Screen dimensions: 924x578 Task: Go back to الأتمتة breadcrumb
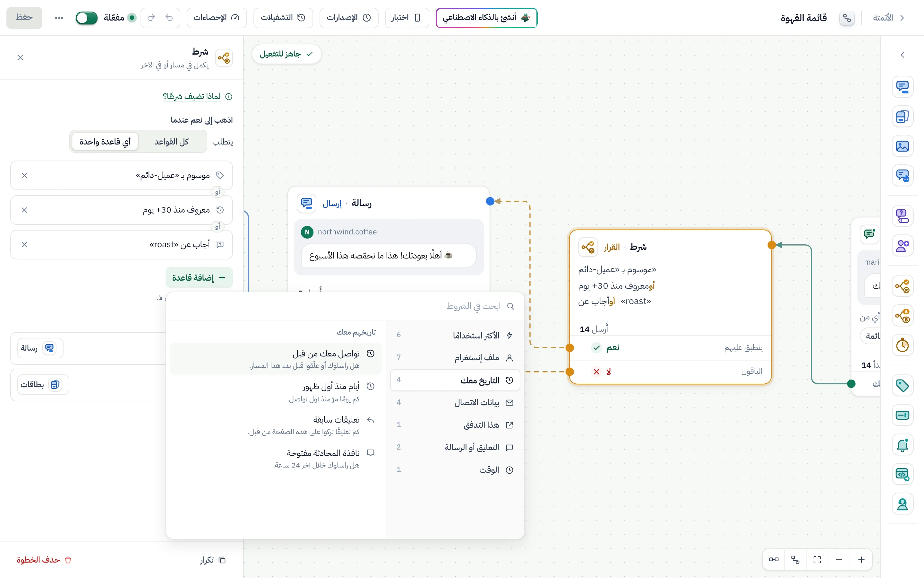pyautogui.click(x=888, y=18)
